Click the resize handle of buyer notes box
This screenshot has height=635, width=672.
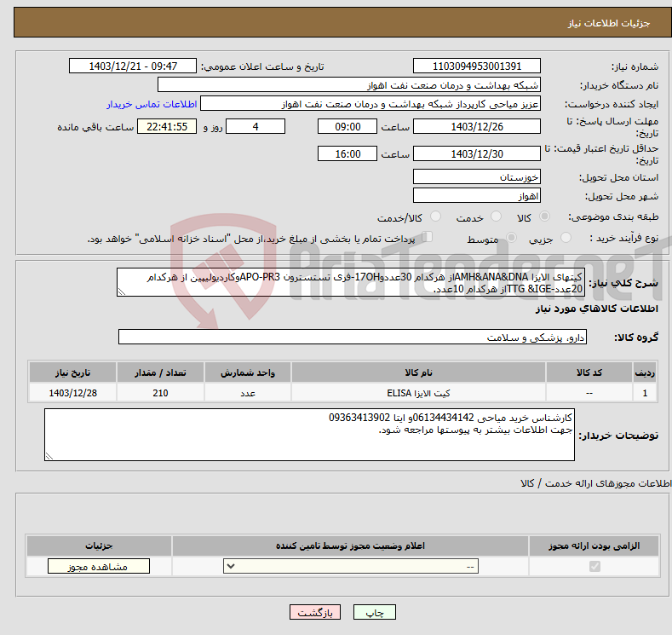pos(49,456)
